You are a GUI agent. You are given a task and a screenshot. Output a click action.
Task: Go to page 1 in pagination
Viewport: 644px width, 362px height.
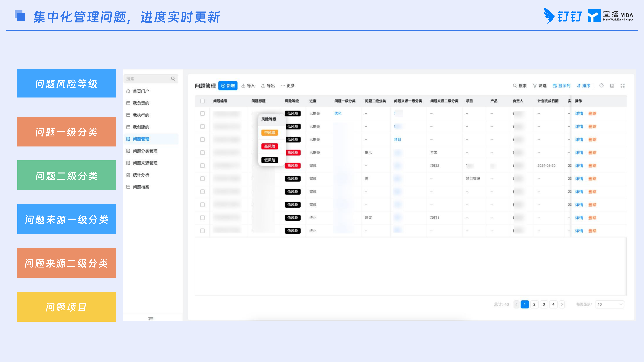coord(525,304)
